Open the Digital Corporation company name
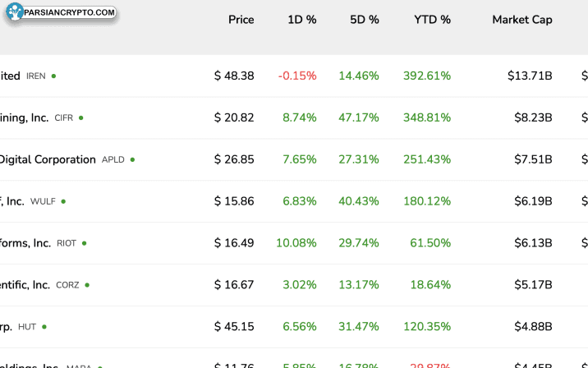The image size is (588, 368). pos(48,159)
